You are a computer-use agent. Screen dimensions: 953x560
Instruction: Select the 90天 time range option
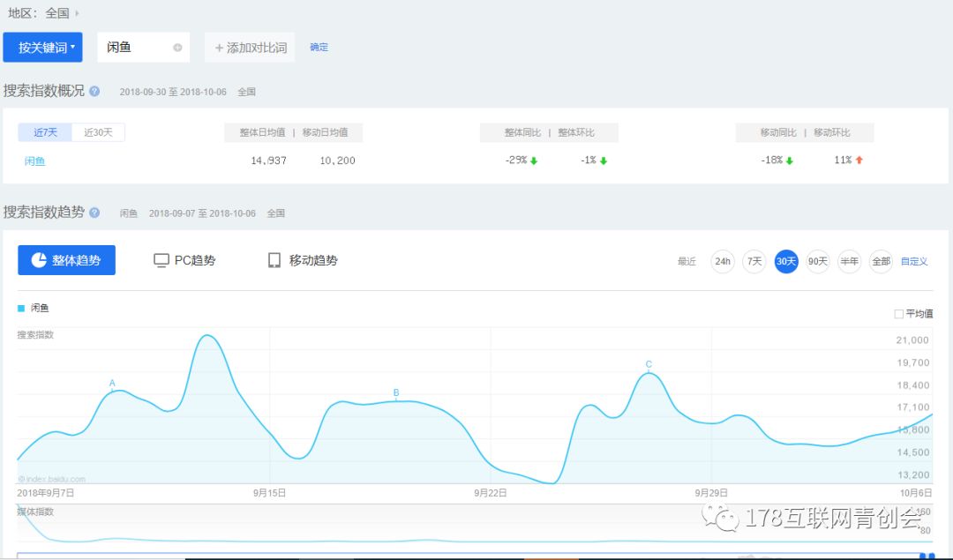(817, 261)
